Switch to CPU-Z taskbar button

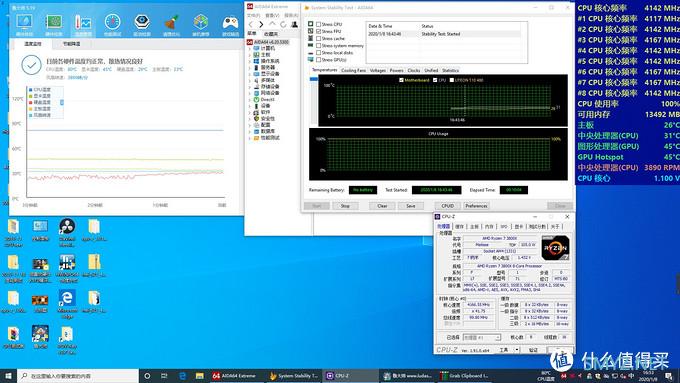pyautogui.click(x=350, y=376)
